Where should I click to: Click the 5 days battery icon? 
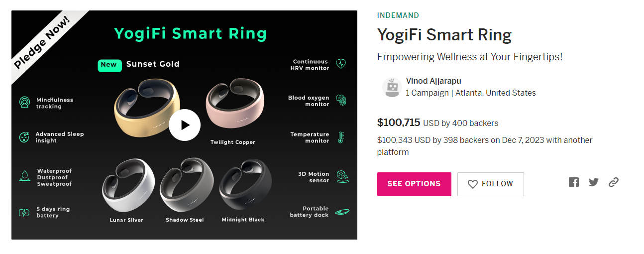(24, 213)
